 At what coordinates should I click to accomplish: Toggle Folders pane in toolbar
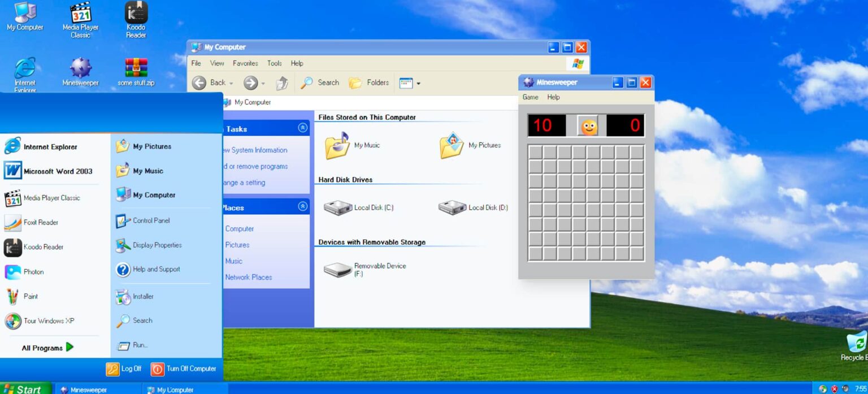[x=368, y=83]
